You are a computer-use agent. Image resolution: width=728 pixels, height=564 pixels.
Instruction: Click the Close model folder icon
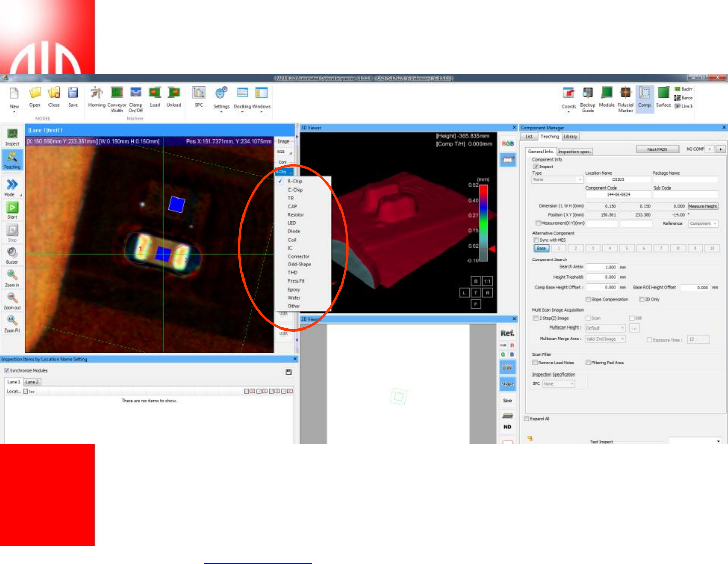click(54, 93)
